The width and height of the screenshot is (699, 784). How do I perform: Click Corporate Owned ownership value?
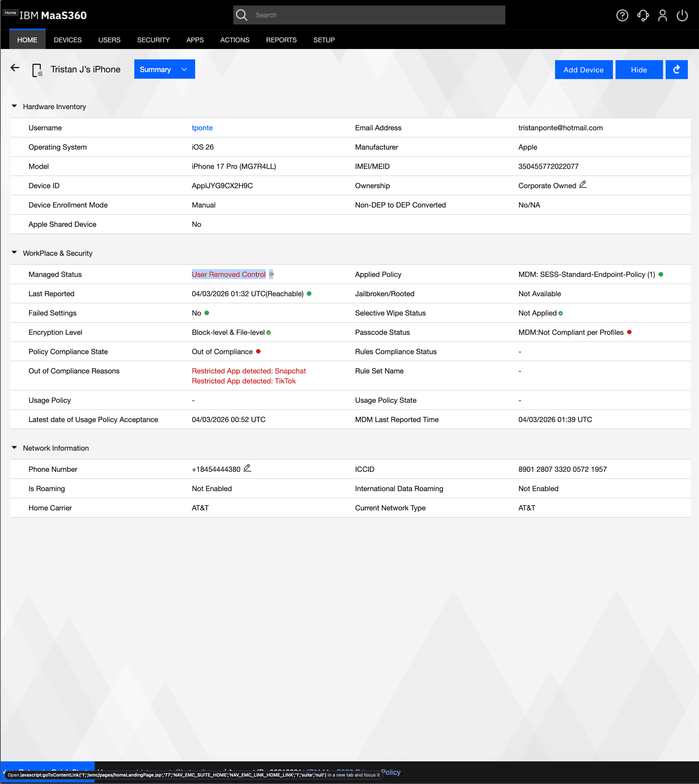(547, 186)
